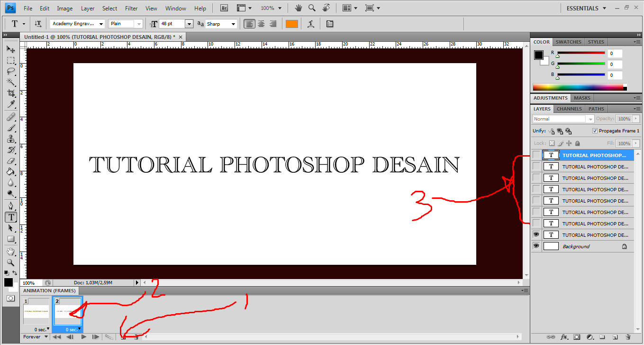Open the font size dropdown

[x=189, y=24]
